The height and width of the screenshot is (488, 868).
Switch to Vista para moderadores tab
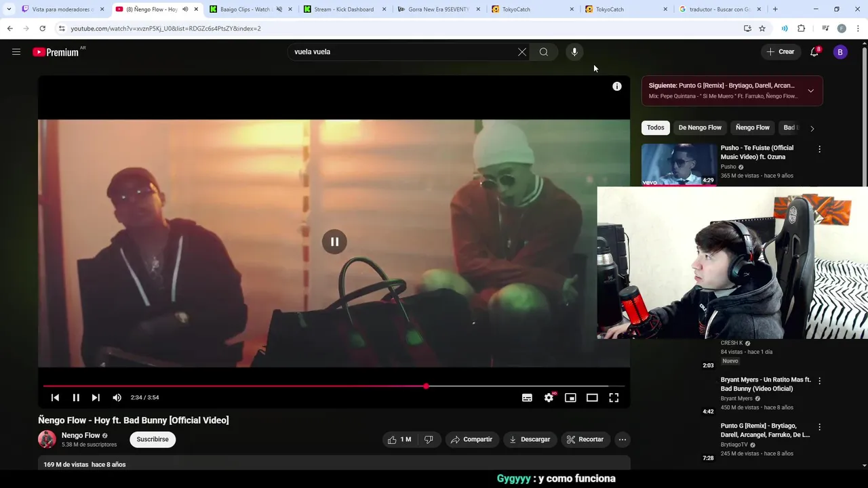(62, 9)
